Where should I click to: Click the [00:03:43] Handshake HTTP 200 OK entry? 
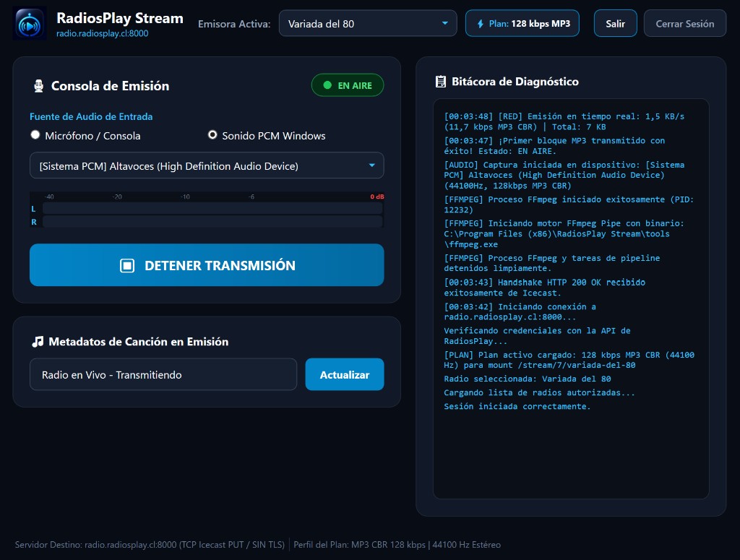[545, 288]
